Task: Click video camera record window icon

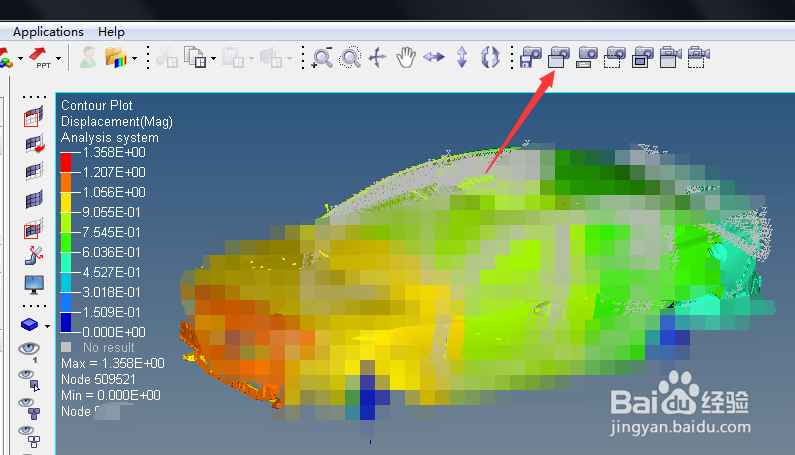Action: (x=670, y=57)
